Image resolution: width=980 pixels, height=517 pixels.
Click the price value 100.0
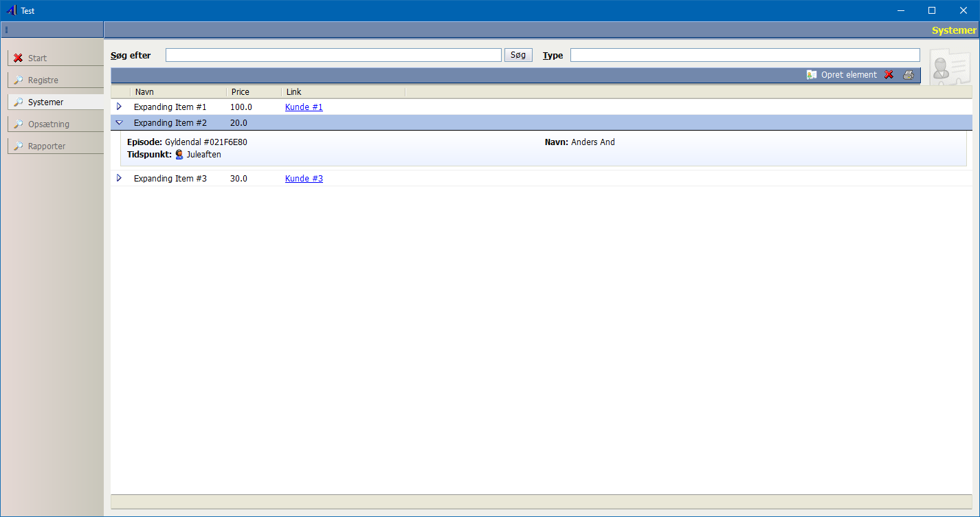pos(241,107)
